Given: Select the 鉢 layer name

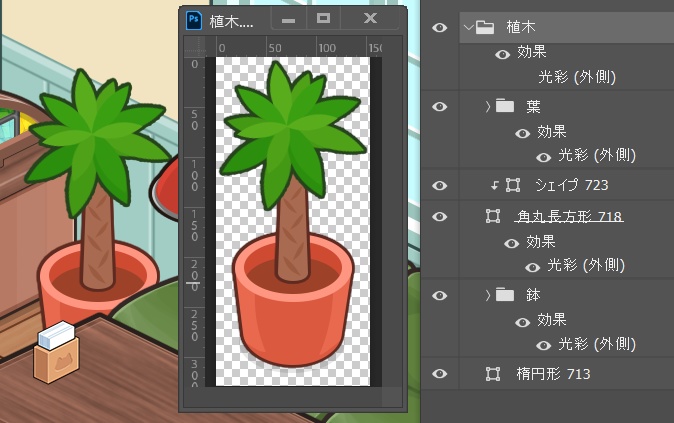Looking at the screenshot, I should point(533,295).
